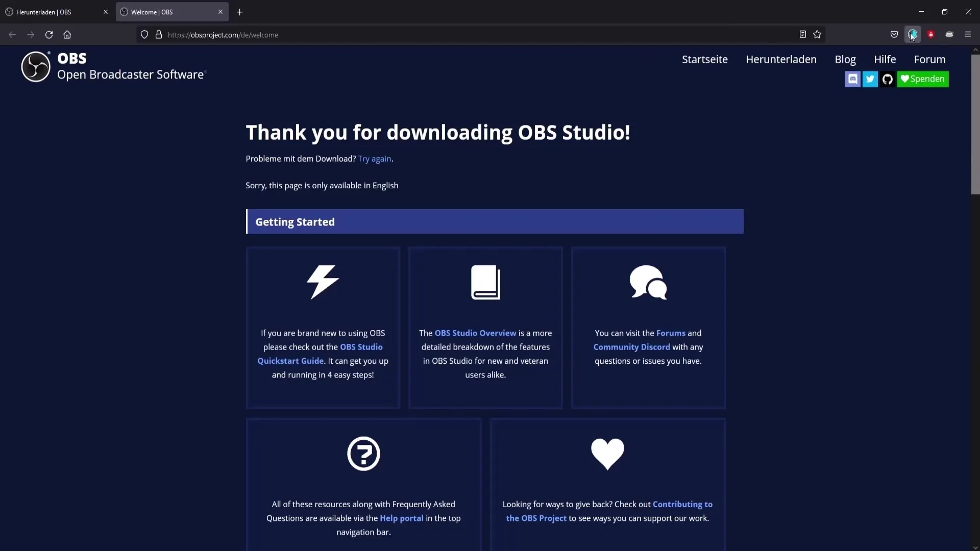Restore down the browser window

click(945, 12)
